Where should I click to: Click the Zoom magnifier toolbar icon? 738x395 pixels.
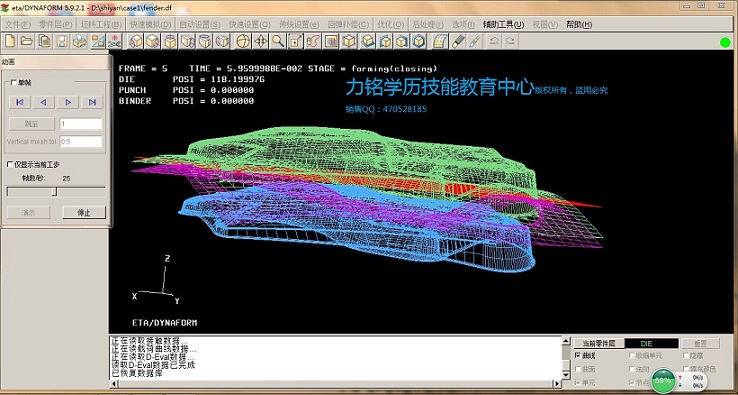[x=278, y=41]
